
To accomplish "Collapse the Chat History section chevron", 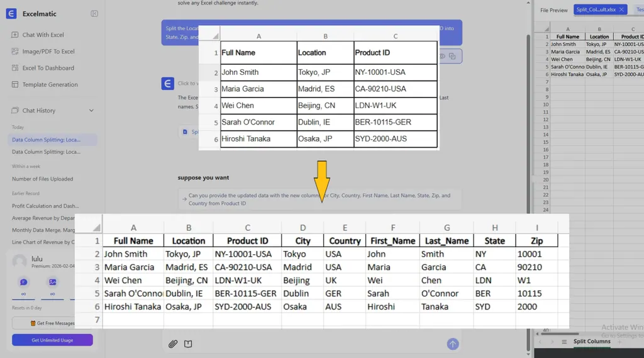I will click(x=91, y=111).
